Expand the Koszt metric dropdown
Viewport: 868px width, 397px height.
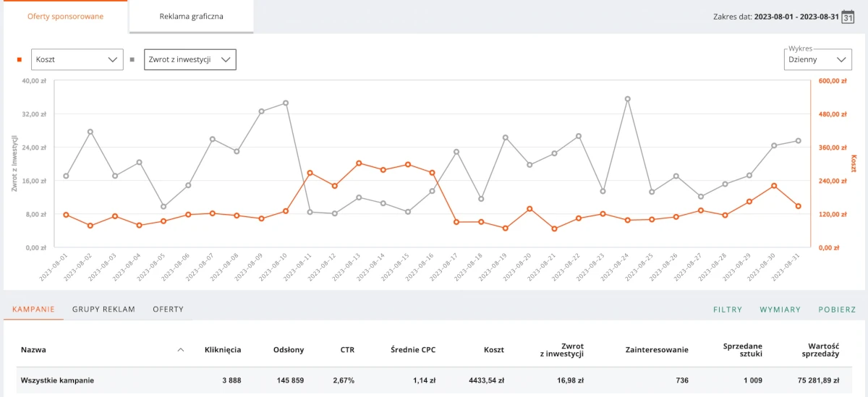tap(77, 60)
